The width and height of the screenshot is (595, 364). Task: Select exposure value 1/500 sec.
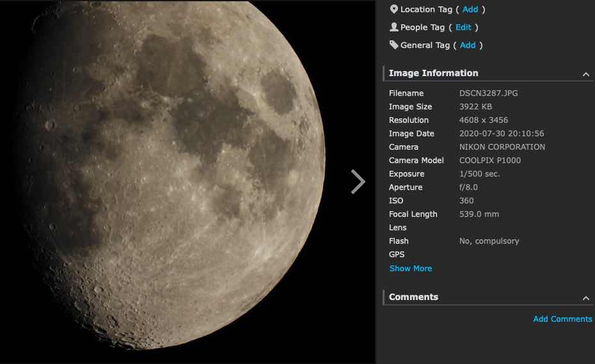[x=480, y=174]
